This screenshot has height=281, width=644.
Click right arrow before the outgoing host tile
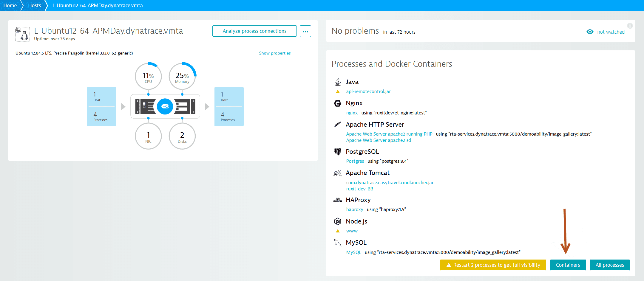[207, 107]
